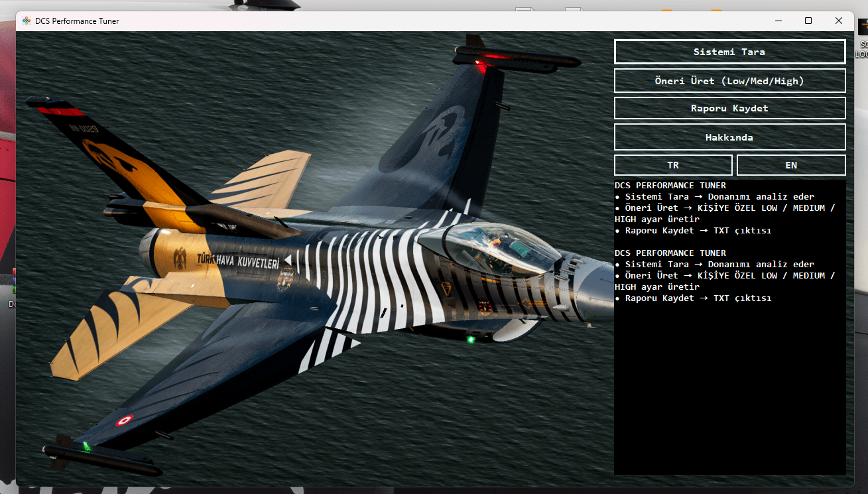Click the second DCS PERFORMANCE TUNER heading in output

(x=670, y=253)
